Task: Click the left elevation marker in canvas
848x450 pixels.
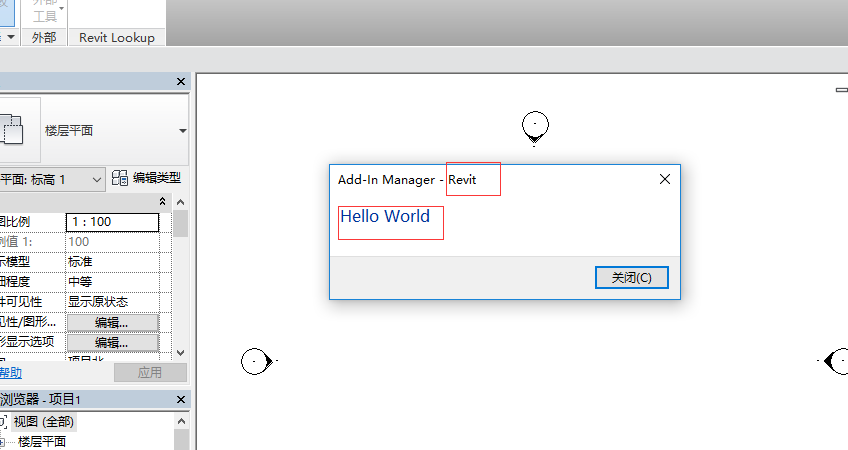Action: tap(257, 361)
